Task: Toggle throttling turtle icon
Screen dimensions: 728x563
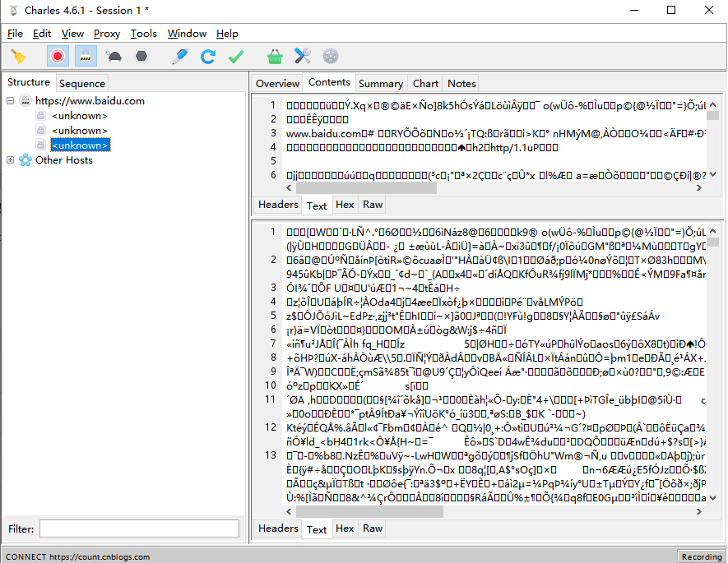Action: tap(114, 57)
